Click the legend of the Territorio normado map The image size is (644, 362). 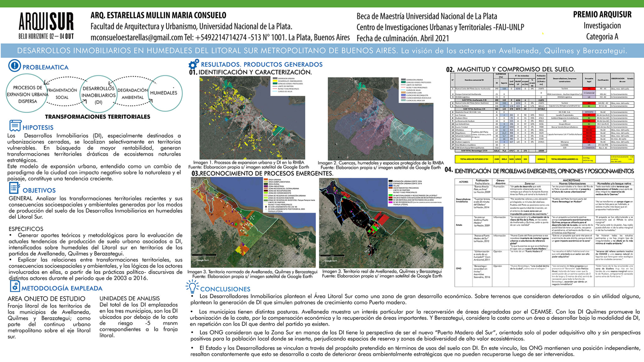click(289, 195)
